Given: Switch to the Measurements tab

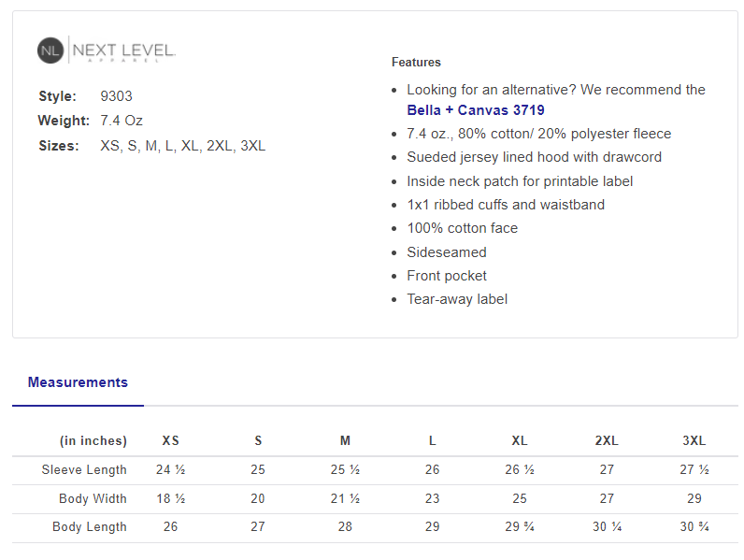Looking at the screenshot, I should [x=78, y=382].
